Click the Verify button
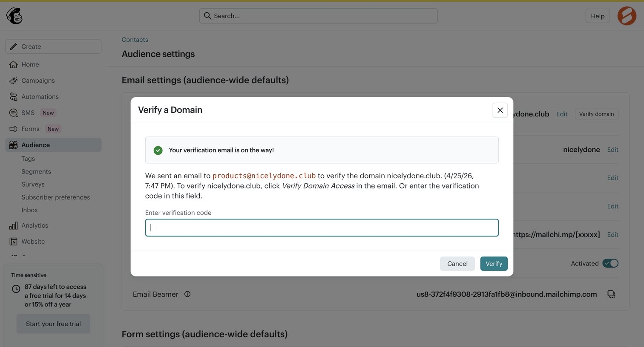644x347 pixels. 494,263
